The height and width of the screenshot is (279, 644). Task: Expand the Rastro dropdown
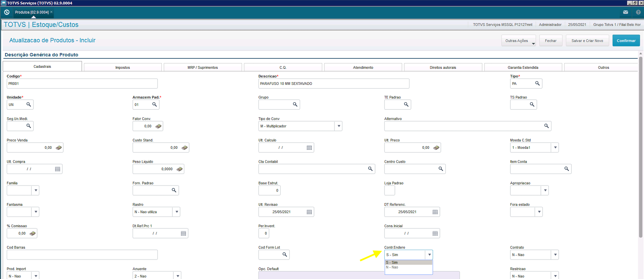[x=176, y=212]
